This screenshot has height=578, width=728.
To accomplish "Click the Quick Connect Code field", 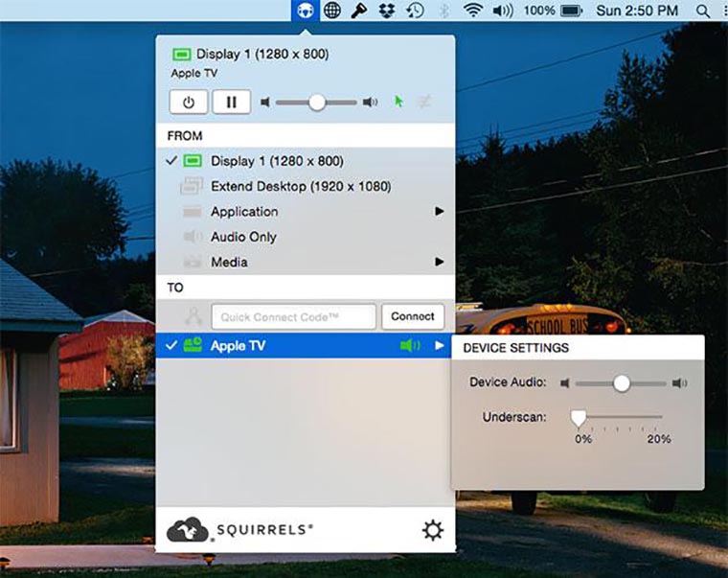I will 294,316.
